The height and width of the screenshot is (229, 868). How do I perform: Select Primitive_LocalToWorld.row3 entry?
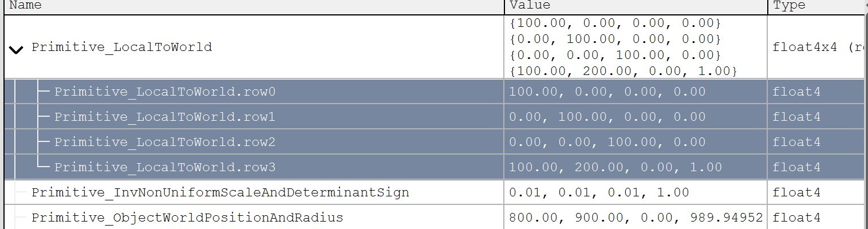[x=165, y=167]
